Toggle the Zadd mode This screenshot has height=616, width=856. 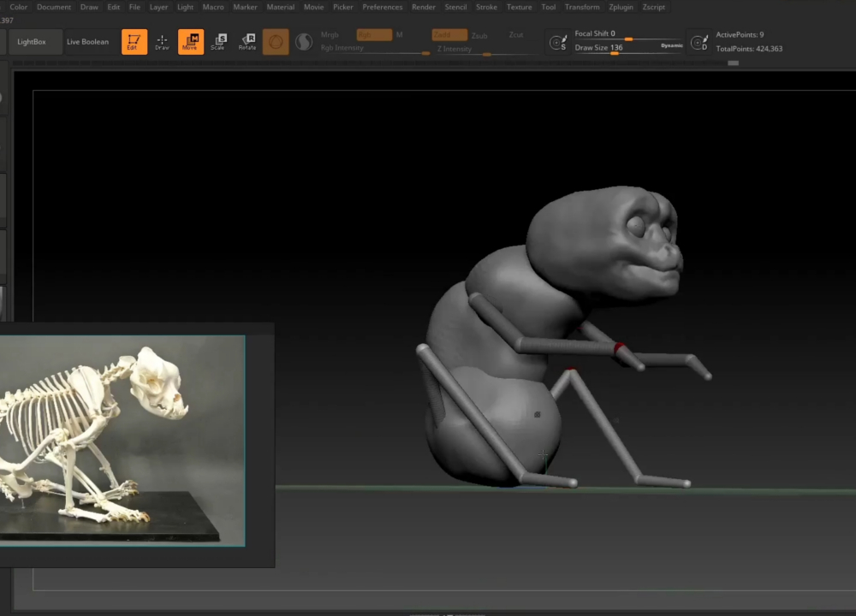point(449,35)
